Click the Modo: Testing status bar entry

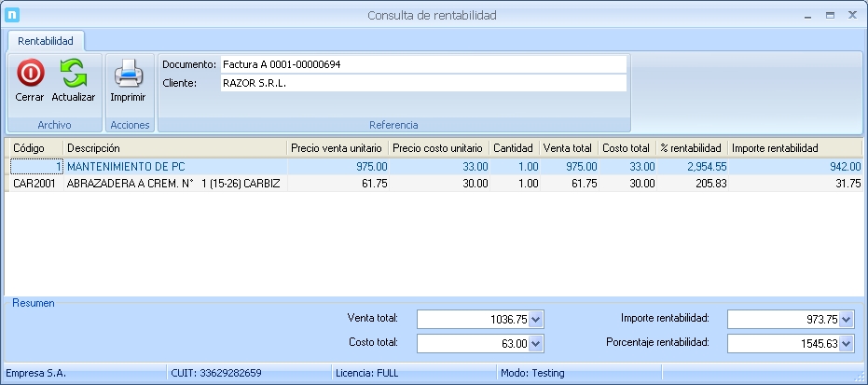[x=532, y=373]
